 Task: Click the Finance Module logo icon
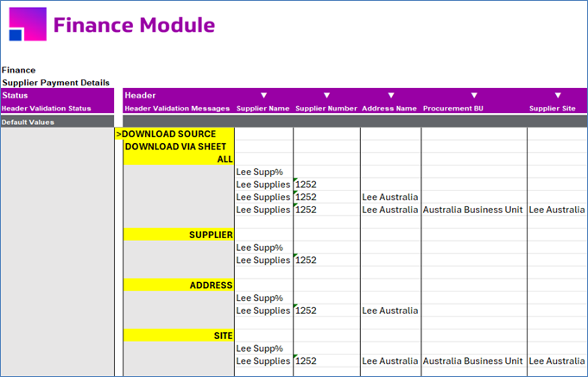pos(28,24)
